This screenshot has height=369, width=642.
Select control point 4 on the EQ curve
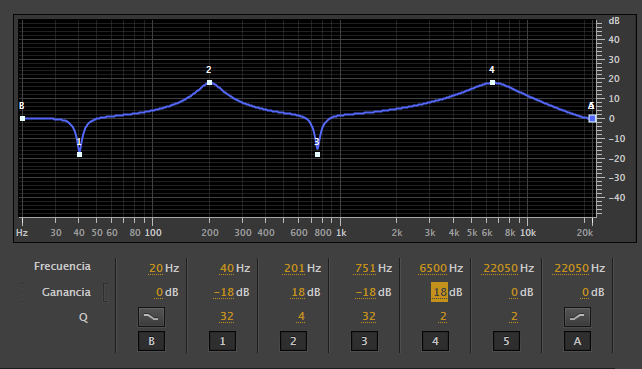[493, 83]
